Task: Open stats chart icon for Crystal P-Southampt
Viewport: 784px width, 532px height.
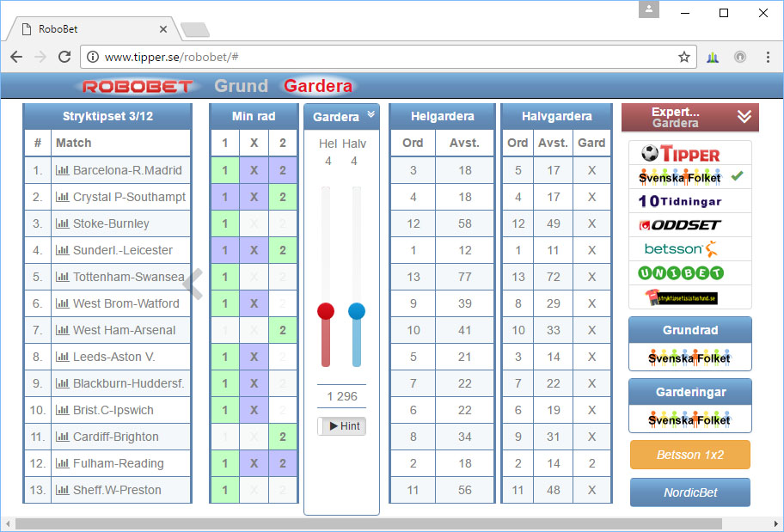Action: click(62, 197)
